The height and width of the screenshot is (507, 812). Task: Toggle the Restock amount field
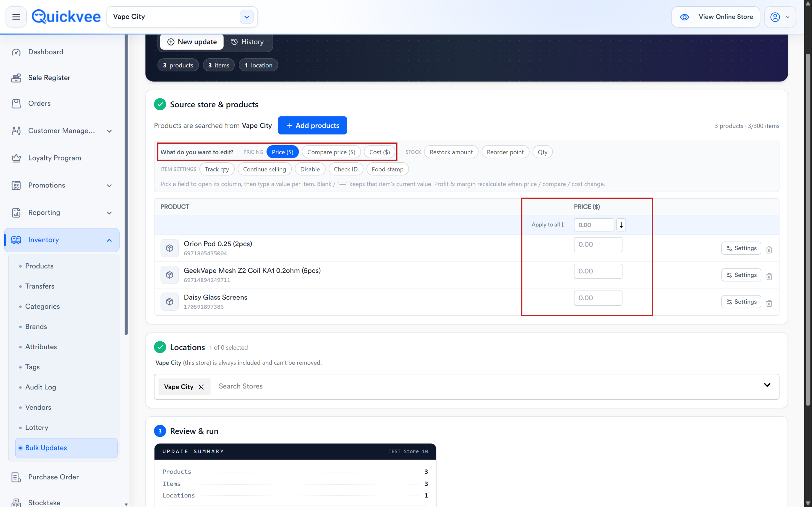(451, 152)
